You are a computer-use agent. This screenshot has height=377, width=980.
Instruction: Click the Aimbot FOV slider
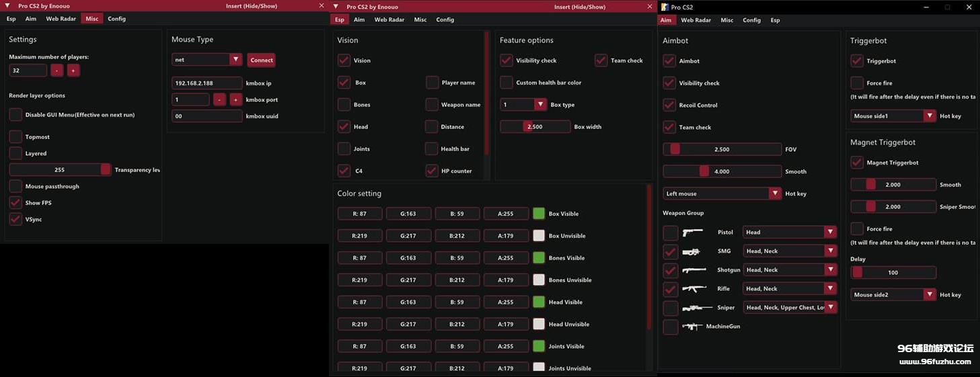722,149
